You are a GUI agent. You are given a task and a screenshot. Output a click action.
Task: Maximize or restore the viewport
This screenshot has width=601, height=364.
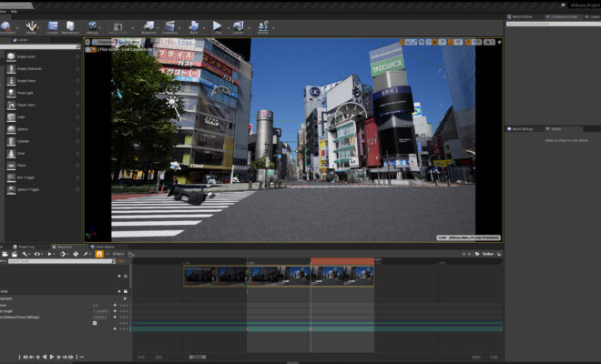tap(499, 42)
